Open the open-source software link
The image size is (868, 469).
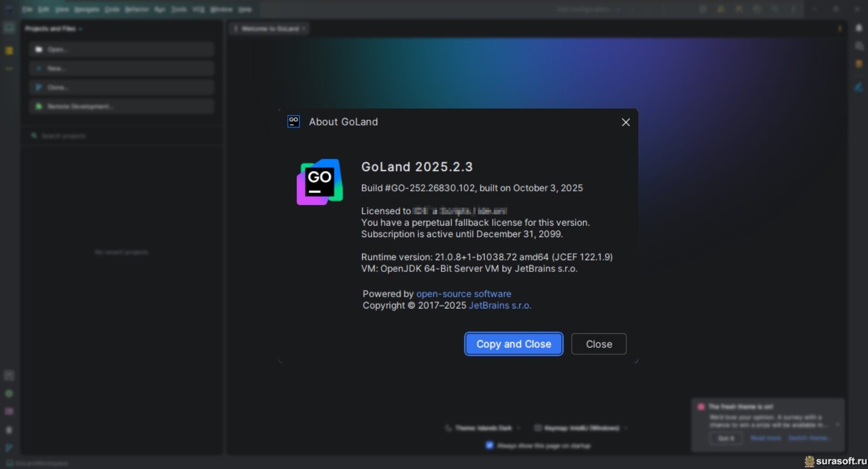tap(464, 294)
